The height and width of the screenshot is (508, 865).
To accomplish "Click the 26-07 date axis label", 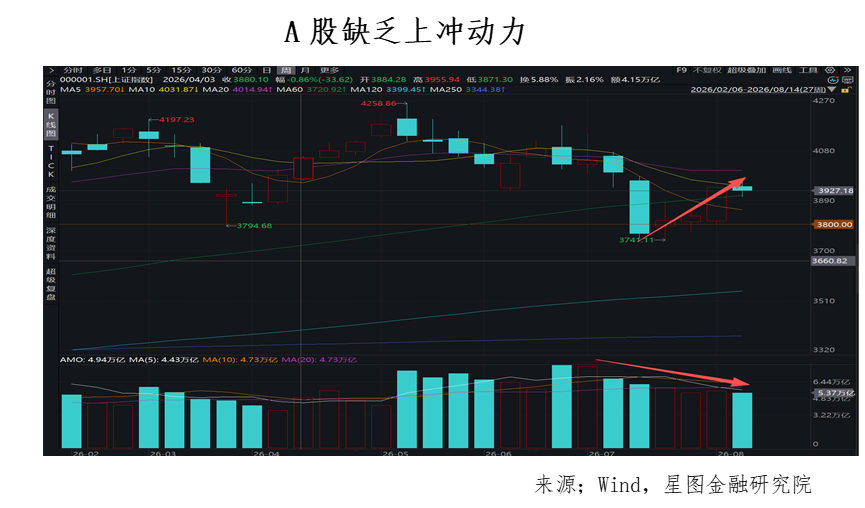I will coord(601,453).
